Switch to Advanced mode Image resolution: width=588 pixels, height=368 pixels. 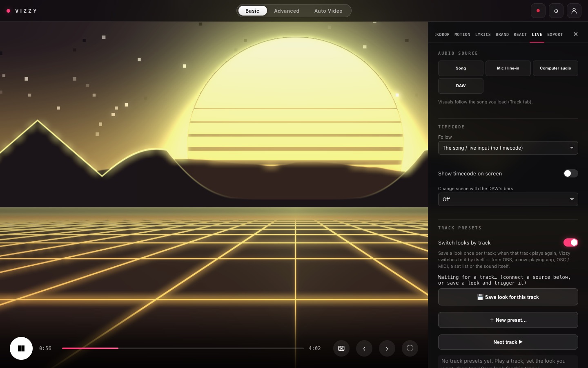tap(287, 11)
